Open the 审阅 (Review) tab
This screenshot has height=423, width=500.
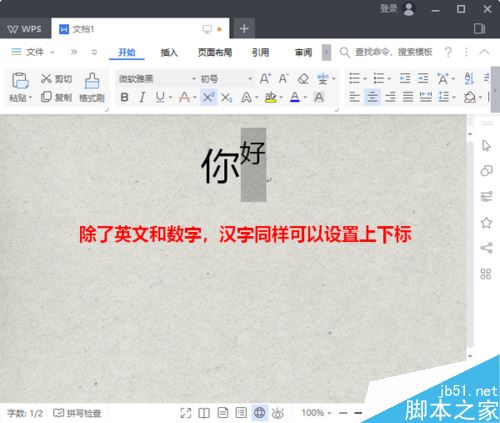(x=303, y=53)
